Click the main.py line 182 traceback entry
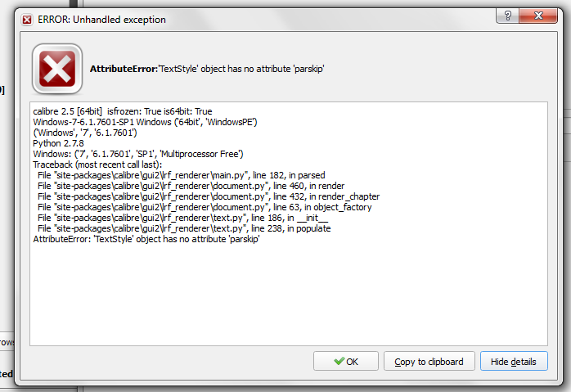Screen dimensions: 571x392 click(163, 175)
